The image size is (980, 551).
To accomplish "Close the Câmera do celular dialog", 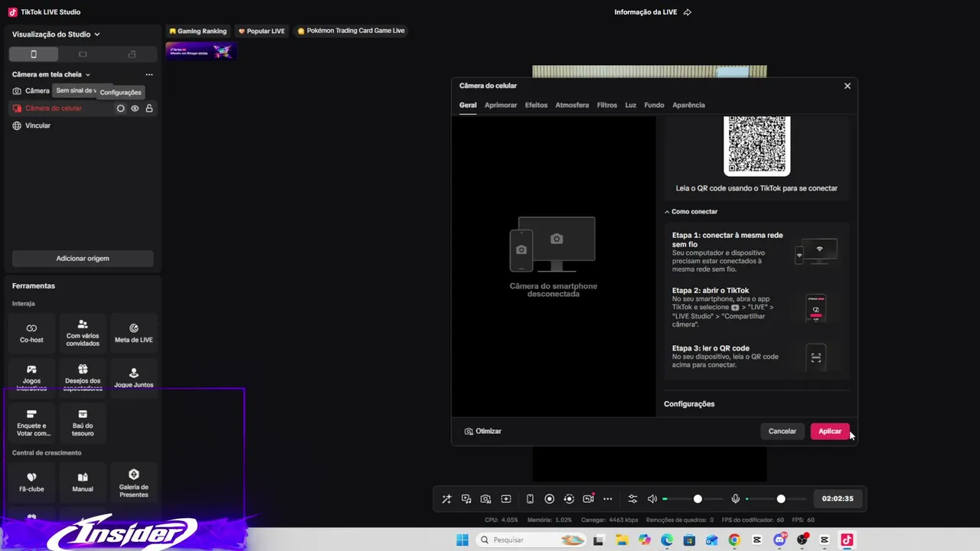I will (x=848, y=86).
